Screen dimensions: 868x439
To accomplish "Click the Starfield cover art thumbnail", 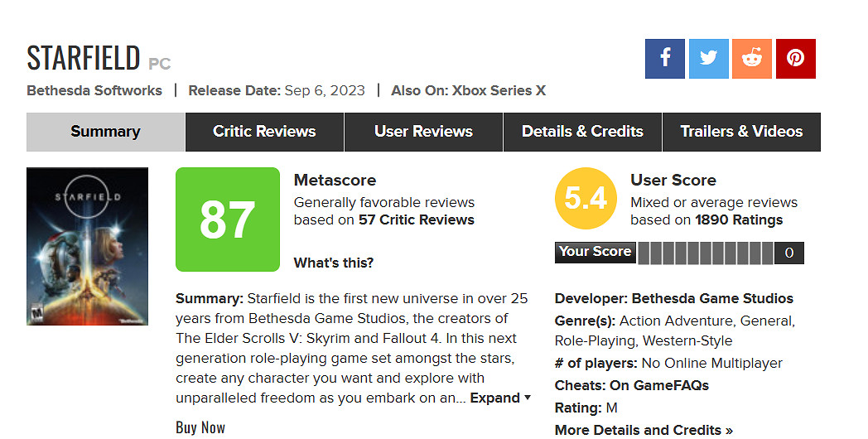I will tap(87, 246).
